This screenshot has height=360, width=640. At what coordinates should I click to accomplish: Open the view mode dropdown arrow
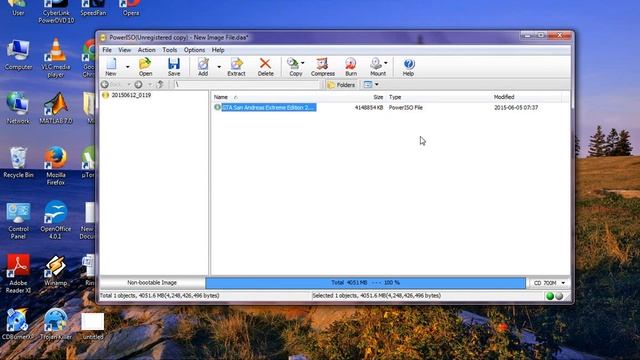point(377,84)
